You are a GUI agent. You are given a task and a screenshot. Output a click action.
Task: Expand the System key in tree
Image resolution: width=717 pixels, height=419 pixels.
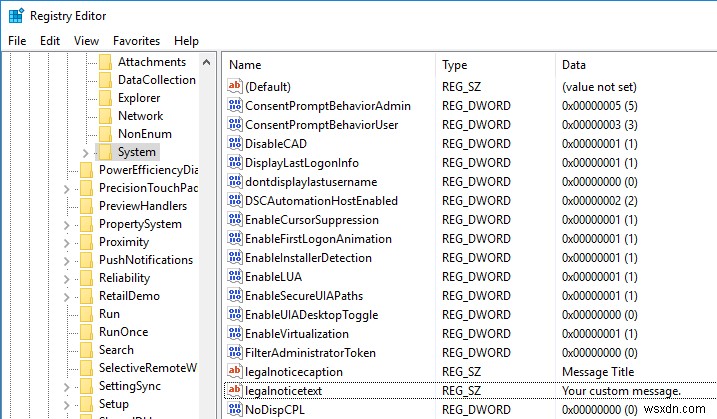85,152
